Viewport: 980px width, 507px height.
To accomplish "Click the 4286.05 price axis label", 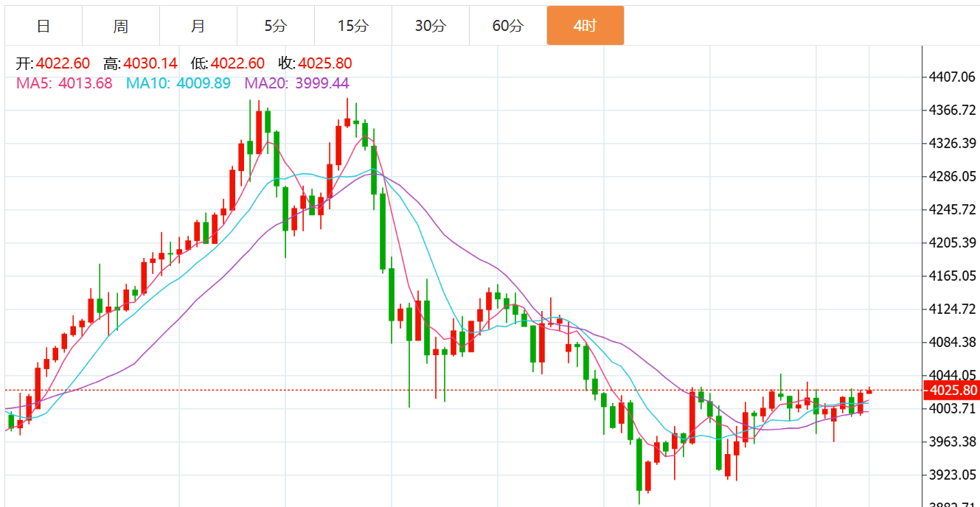I will (x=953, y=176).
